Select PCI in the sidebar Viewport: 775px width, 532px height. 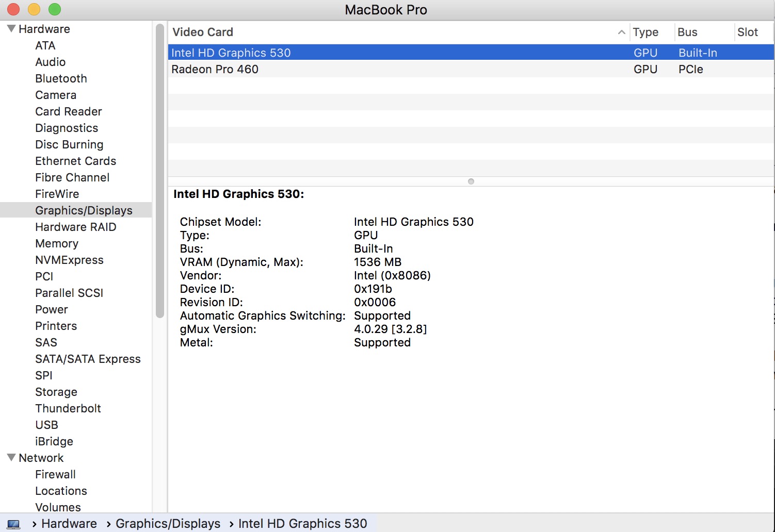[44, 276]
